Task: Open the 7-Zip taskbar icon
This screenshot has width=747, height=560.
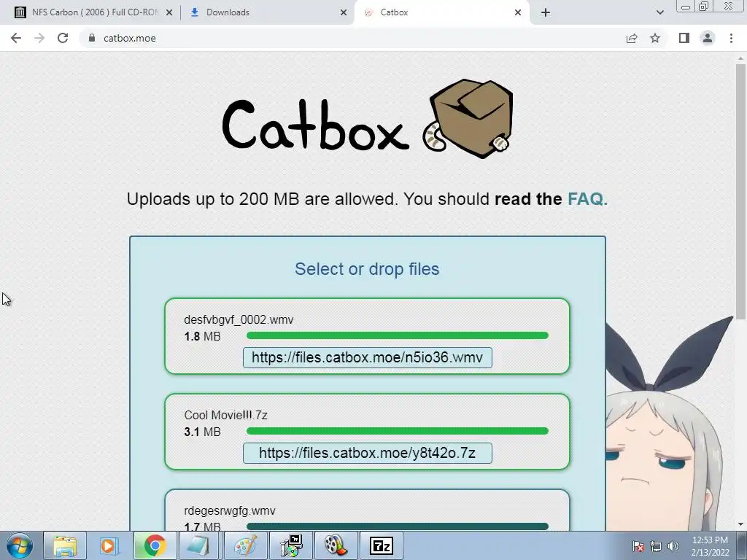Action: pos(381,545)
